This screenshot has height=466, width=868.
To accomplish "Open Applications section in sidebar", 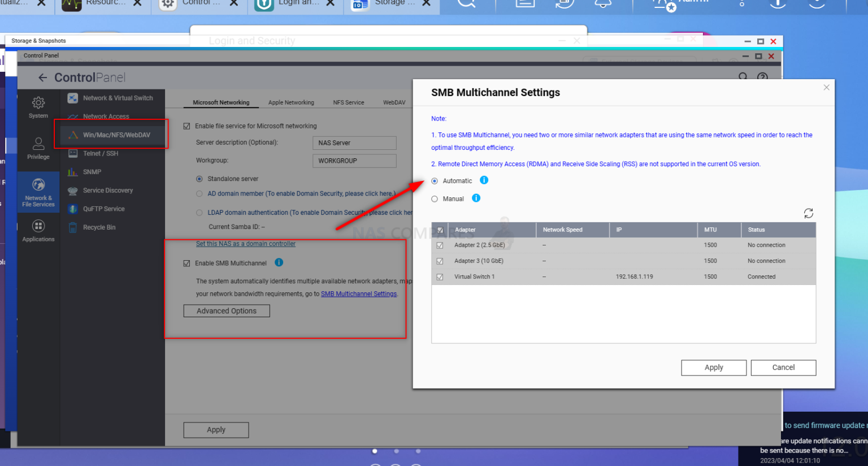I will click(x=38, y=231).
